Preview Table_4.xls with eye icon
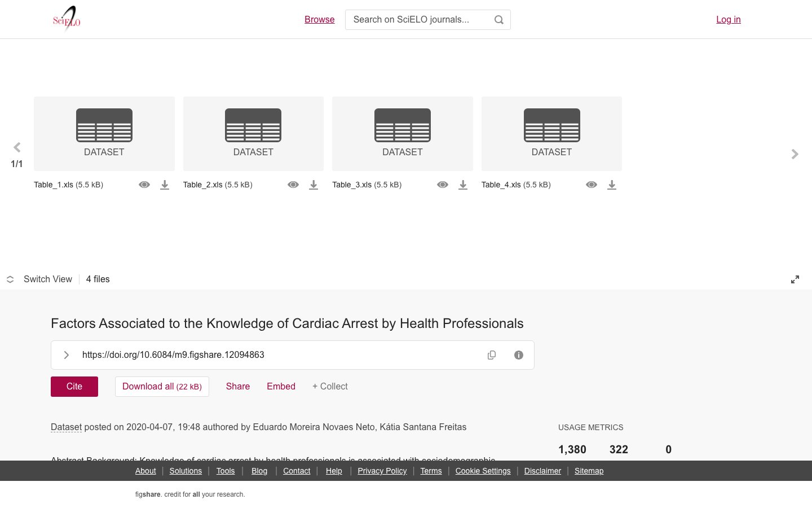Image resolution: width=812 pixels, height=508 pixels. tap(592, 185)
